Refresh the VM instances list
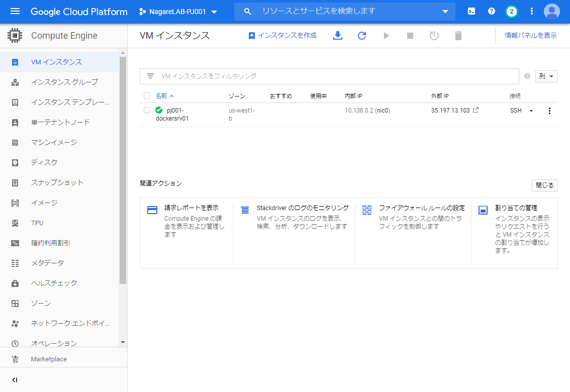 (x=362, y=36)
